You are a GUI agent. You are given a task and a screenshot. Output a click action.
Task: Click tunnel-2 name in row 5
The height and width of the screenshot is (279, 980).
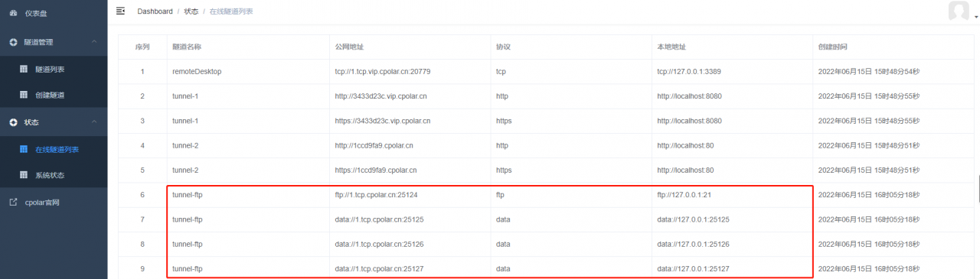click(x=185, y=170)
